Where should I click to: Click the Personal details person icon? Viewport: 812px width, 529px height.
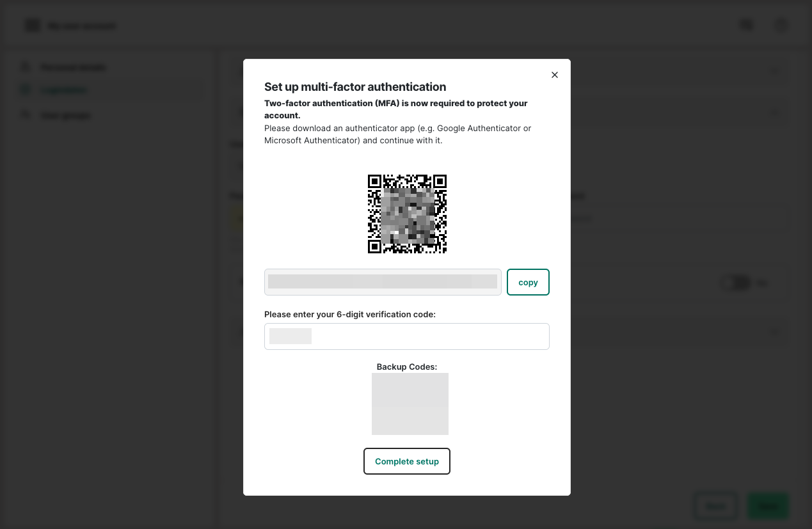pos(26,67)
